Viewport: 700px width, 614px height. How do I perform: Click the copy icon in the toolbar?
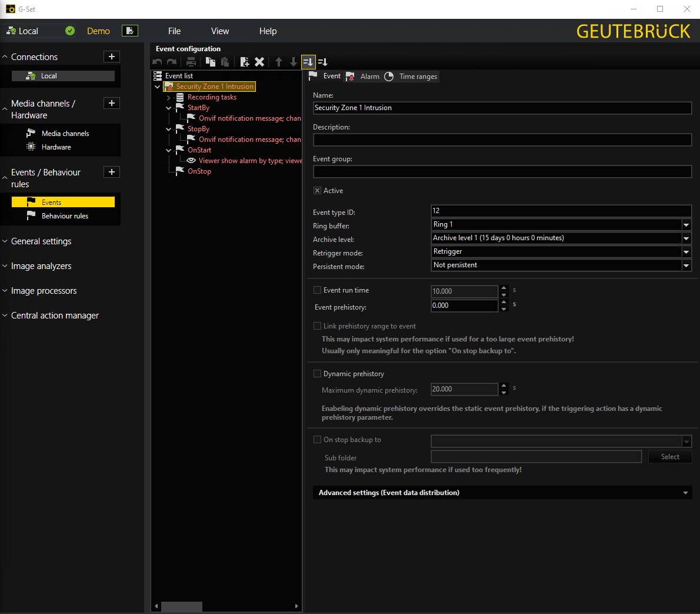point(210,62)
